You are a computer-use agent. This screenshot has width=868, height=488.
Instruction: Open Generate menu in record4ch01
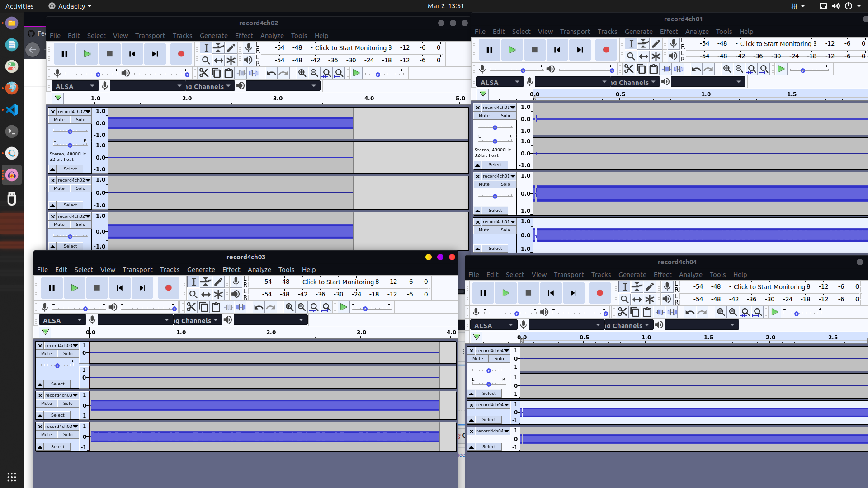coord(638,32)
